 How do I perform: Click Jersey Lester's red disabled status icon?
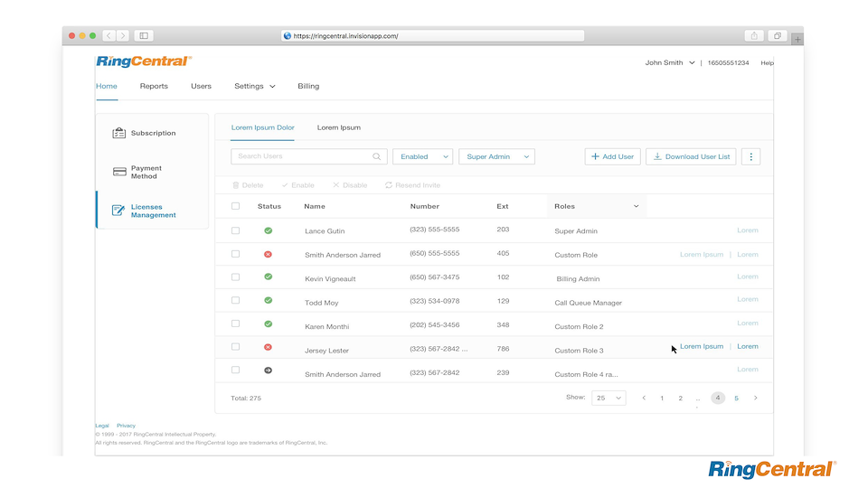coord(268,347)
